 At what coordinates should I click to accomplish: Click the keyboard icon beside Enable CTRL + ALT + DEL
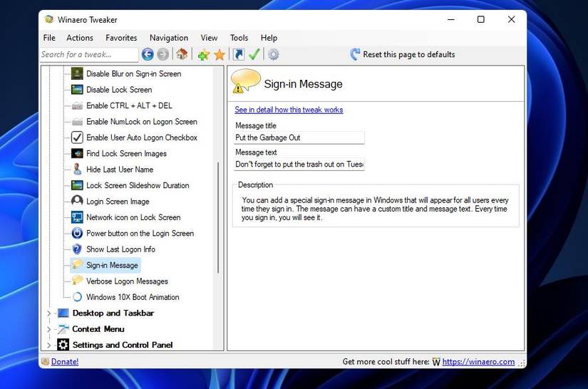coord(77,105)
